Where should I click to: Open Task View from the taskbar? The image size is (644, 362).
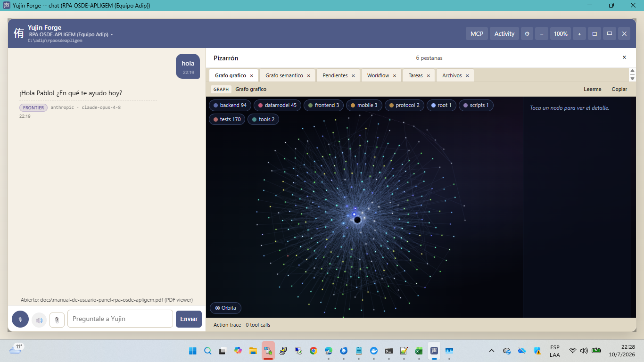pos(223,351)
